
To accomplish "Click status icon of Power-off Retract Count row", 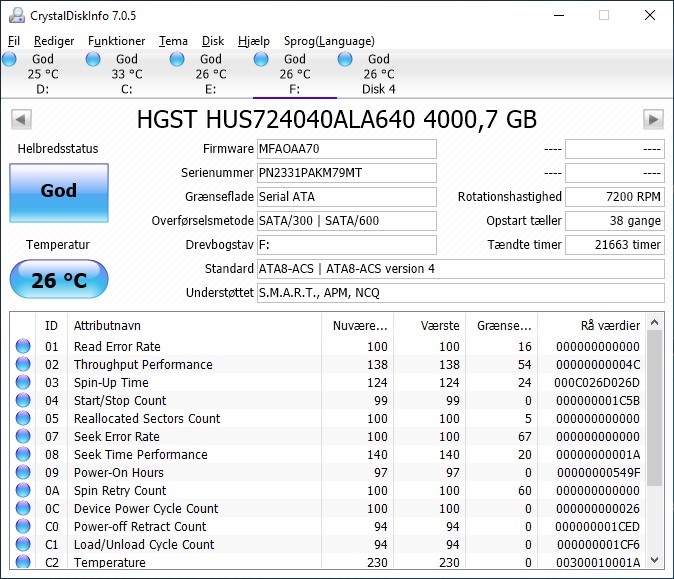I will 23,527.
